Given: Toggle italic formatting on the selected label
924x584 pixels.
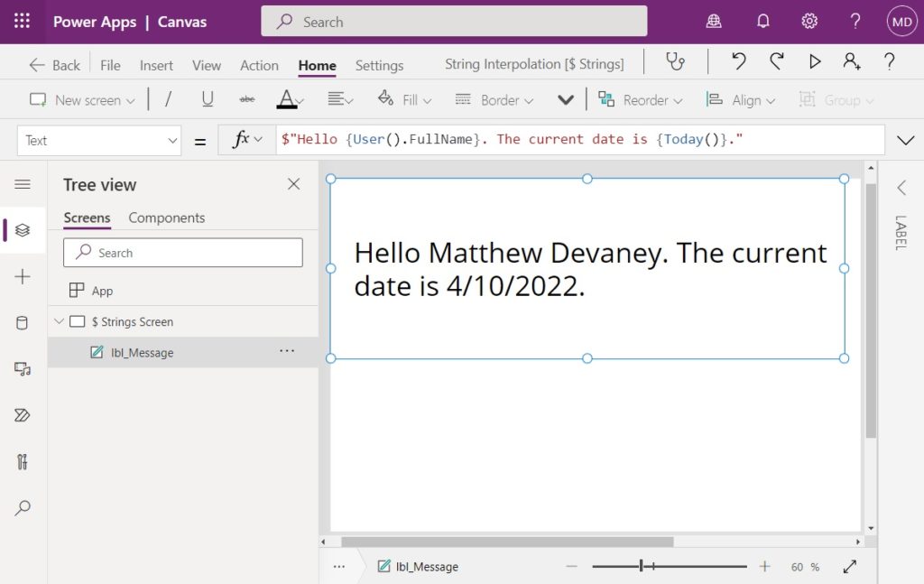Looking at the screenshot, I should click(x=168, y=99).
